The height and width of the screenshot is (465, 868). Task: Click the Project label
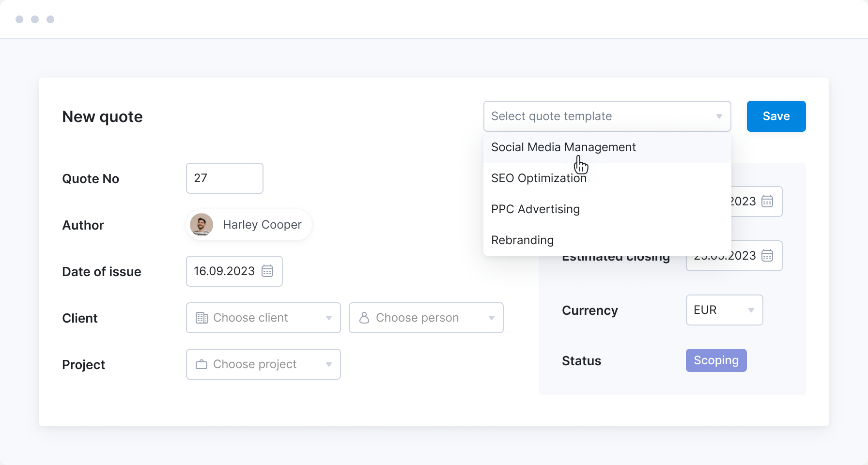[83, 365]
